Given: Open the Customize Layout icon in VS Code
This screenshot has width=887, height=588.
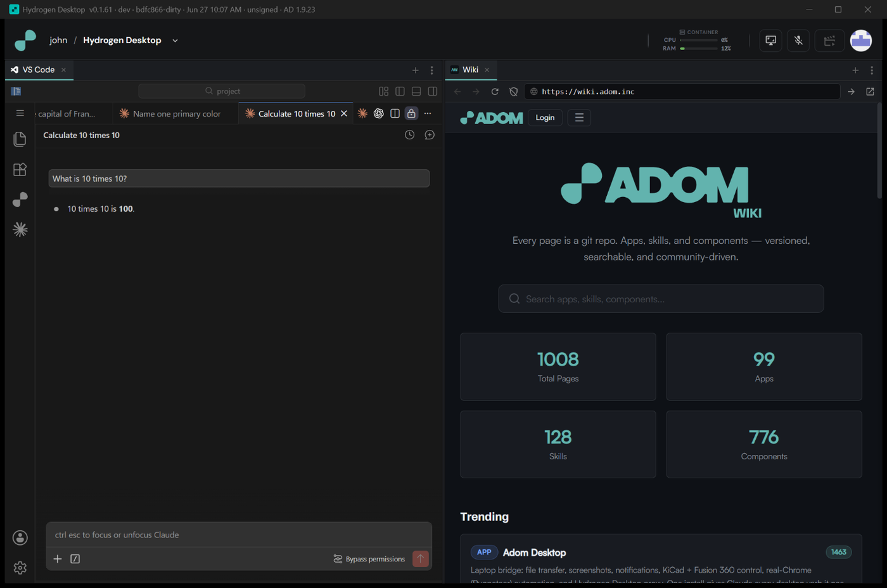Looking at the screenshot, I should tap(383, 91).
